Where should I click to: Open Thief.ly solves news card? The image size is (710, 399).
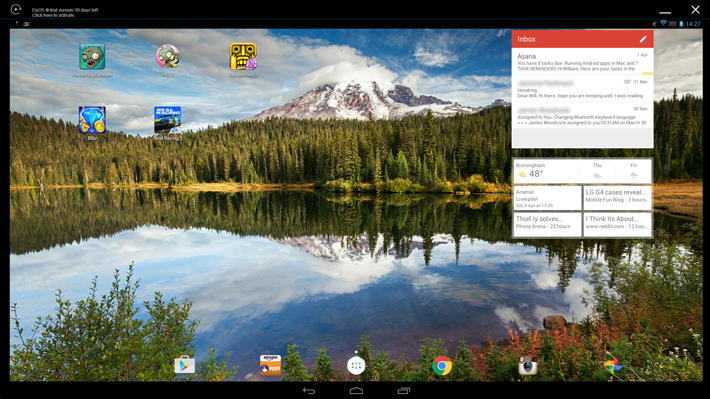(x=547, y=224)
